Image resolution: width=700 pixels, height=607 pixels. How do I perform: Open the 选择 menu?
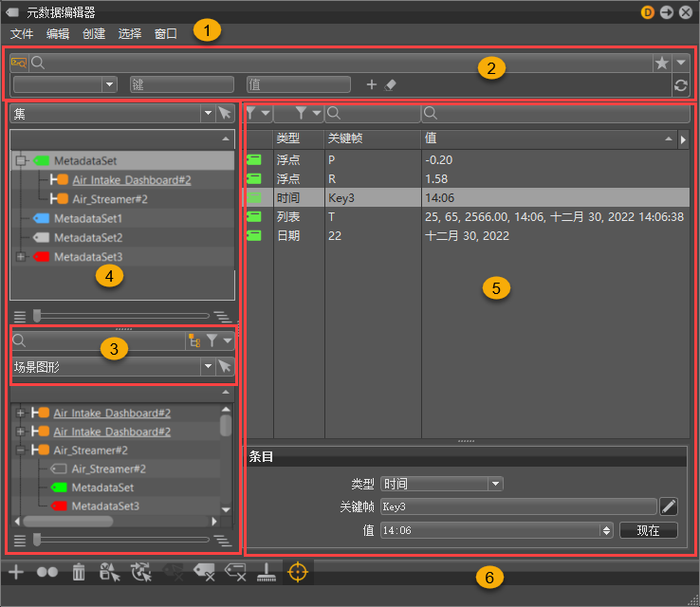point(129,33)
